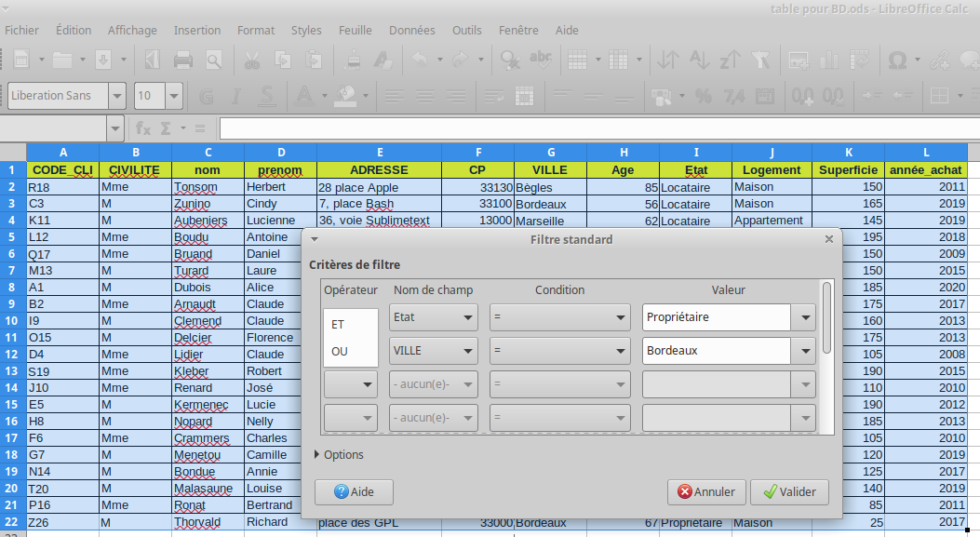
Task: Click the Insert Special Character omega icon
Action: point(897,61)
